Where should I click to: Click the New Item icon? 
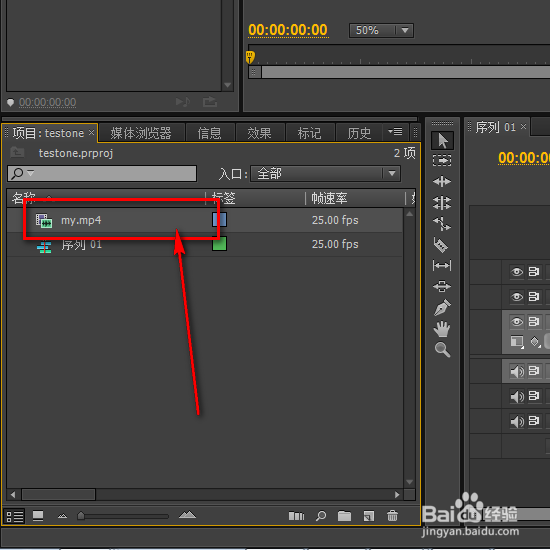[369, 516]
